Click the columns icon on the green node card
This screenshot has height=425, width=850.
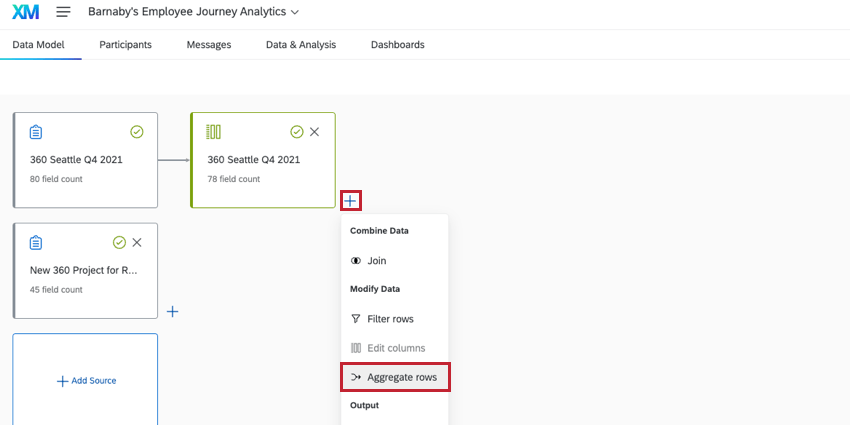click(213, 132)
